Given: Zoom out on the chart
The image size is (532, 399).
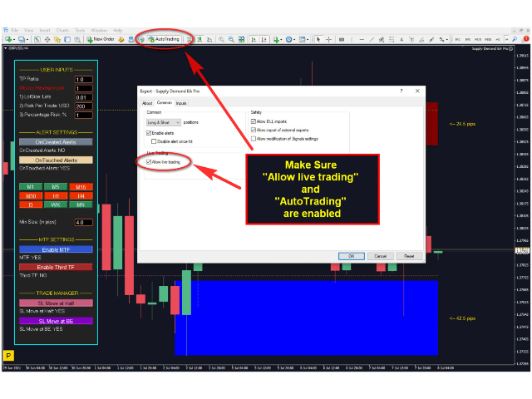Looking at the screenshot, I should click(x=231, y=39).
